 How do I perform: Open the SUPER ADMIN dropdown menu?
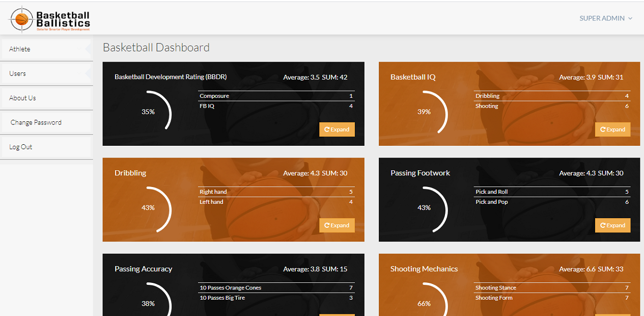click(x=605, y=18)
